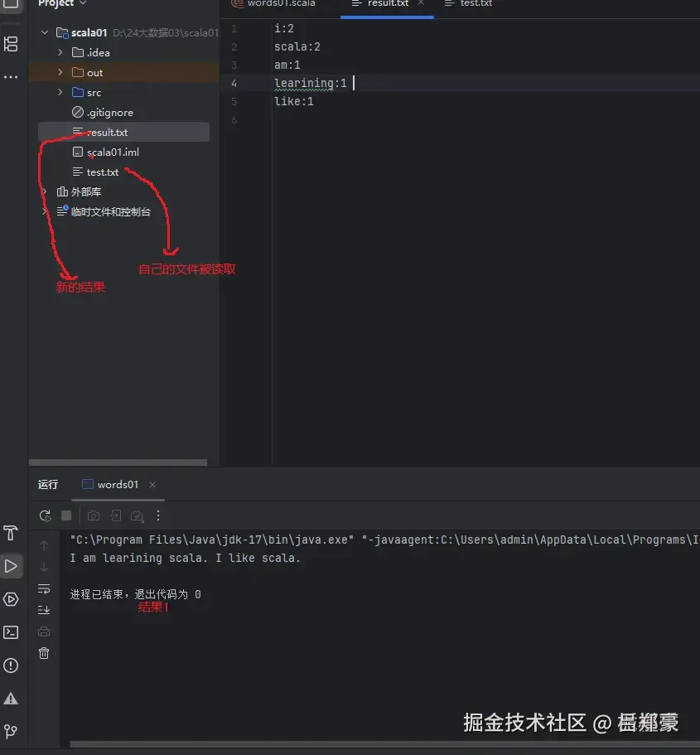Rerun the words01 program
The image size is (700, 755).
(x=46, y=516)
